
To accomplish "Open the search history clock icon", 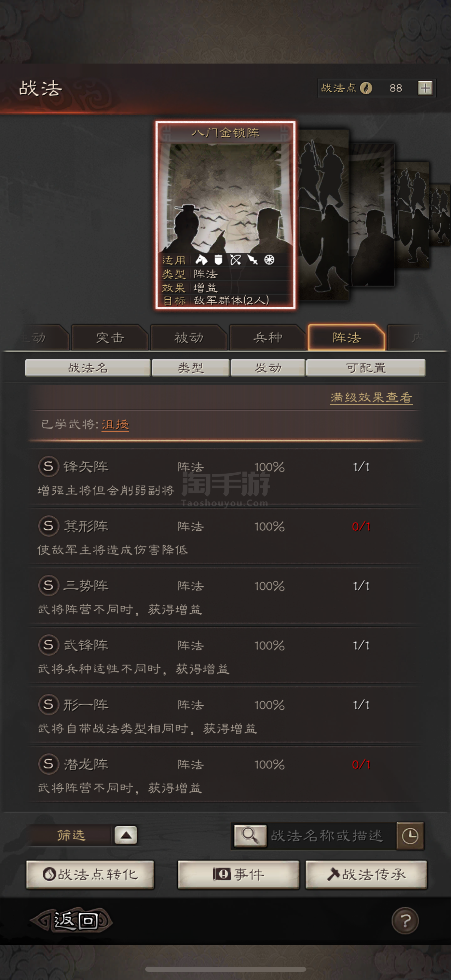I will [x=410, y=836].
